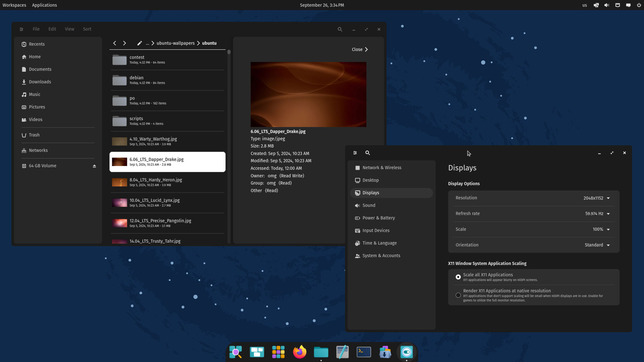Toggle the Settings sidebar navigation icon
The height and width of the screenshot is (362, 644).
click(x=355, y=153)
